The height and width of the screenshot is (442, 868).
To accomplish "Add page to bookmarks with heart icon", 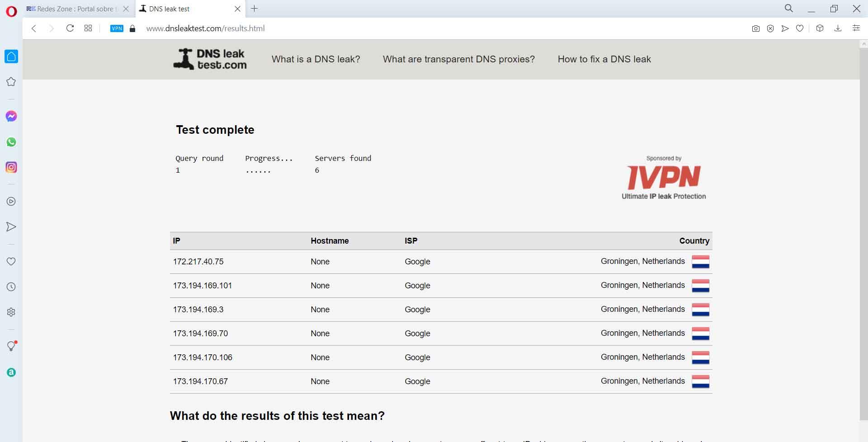I will click(800, 28).
